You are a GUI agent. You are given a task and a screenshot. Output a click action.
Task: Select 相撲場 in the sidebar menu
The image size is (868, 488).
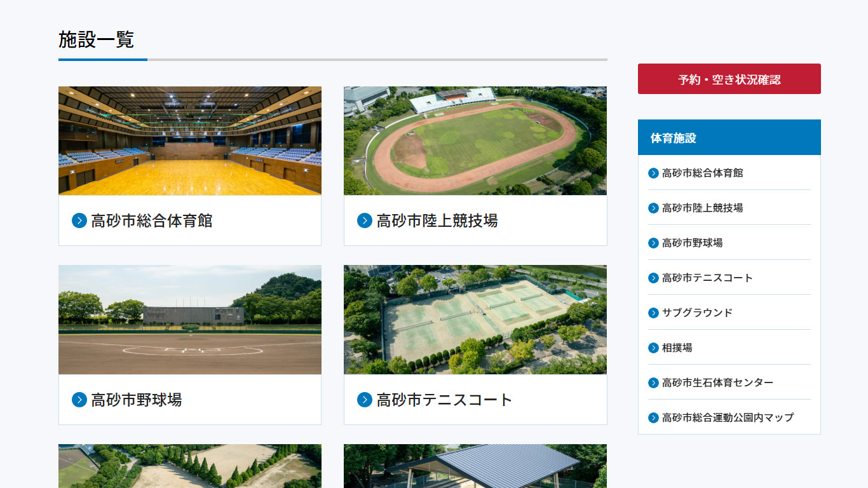point(677,348)
